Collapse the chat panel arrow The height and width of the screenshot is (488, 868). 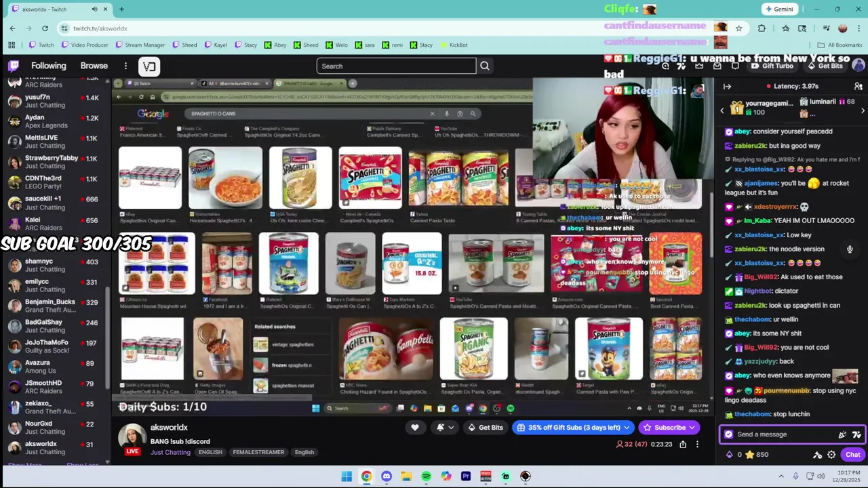tap(727, 86)
